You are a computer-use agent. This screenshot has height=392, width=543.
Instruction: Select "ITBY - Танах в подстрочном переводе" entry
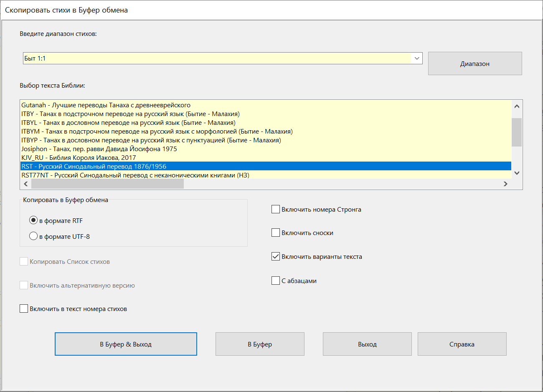tap(266, 114)
